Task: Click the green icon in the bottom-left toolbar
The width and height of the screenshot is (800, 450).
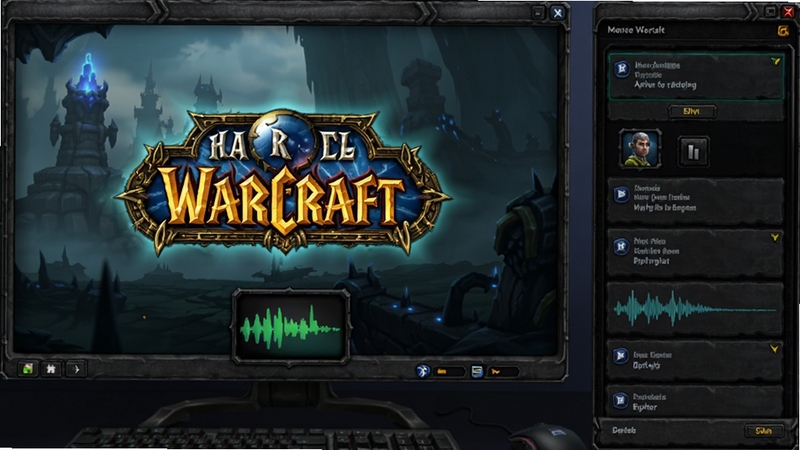Action: (28, 368)
